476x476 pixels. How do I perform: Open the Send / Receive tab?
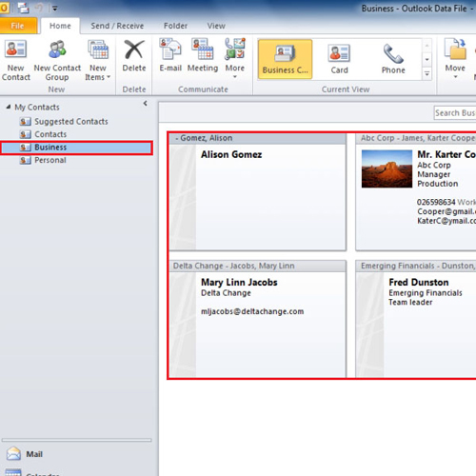117,26
